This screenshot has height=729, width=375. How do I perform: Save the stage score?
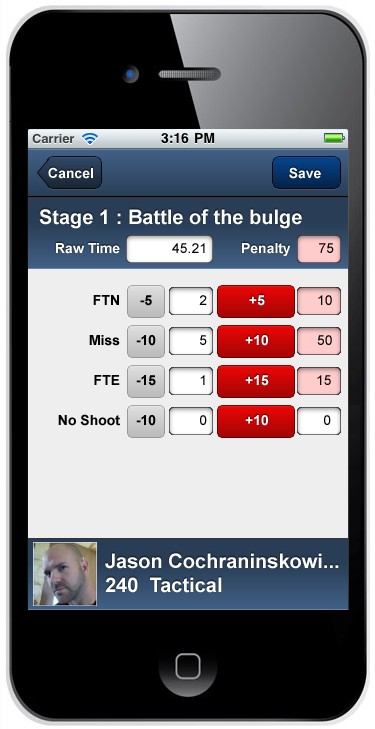306,173
